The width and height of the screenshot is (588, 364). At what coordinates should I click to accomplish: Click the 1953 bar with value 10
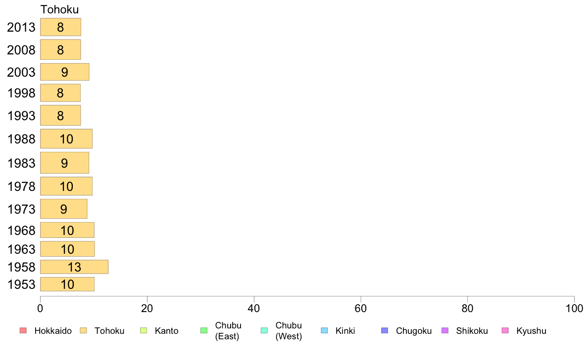click(x=67, y=284)
